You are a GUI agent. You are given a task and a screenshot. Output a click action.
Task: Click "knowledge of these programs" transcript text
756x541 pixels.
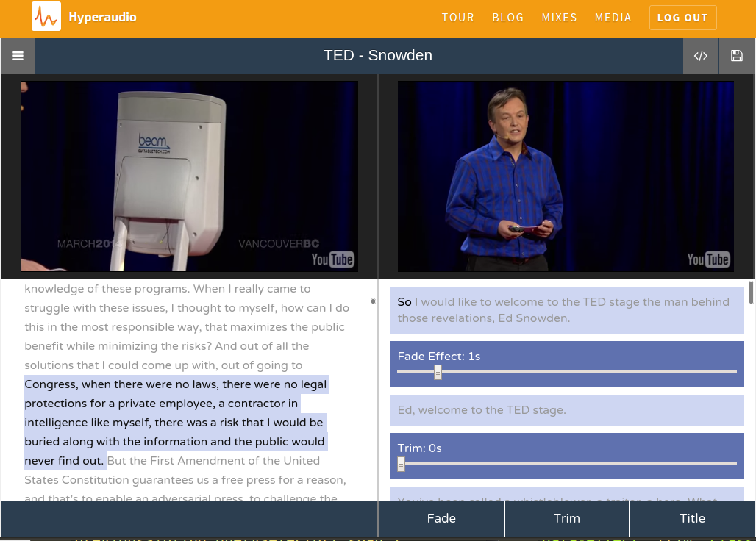pos(107,289)
